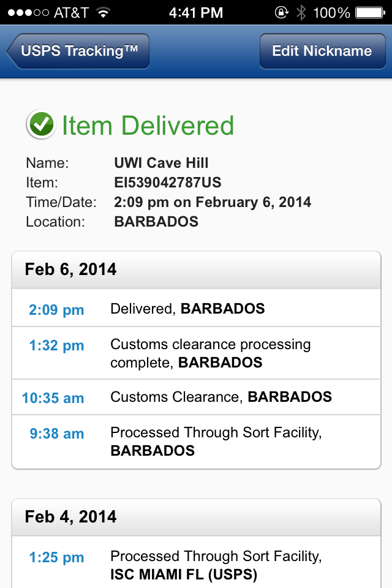
Task: Tap the rotation lock icon
Action: coord(282,12)
